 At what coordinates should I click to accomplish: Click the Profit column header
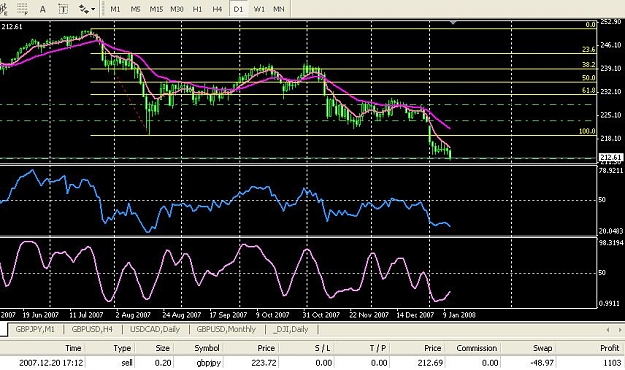pyautogui.click(x=610, y=348)
